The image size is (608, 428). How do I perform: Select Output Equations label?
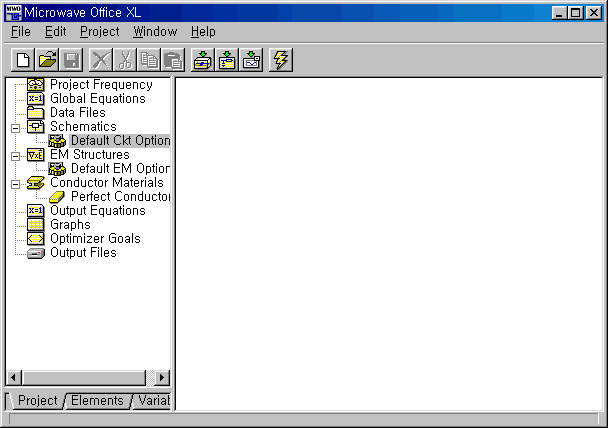(x=98, y=211)
